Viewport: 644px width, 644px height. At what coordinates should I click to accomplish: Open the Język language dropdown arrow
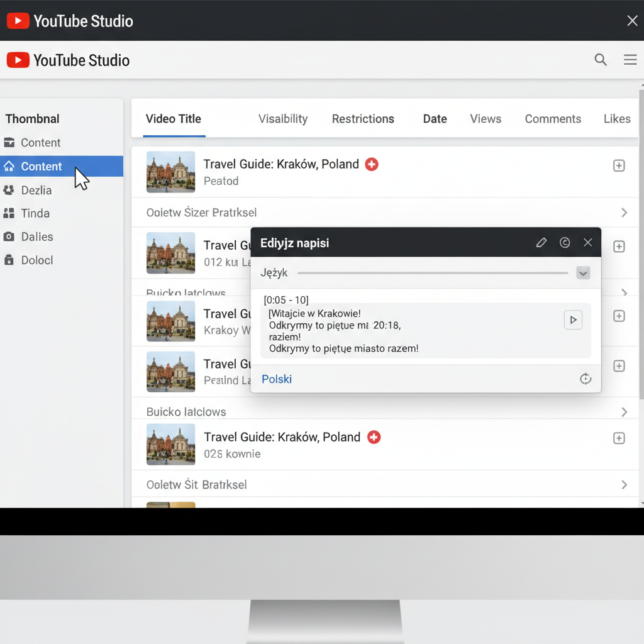(583, 273)
